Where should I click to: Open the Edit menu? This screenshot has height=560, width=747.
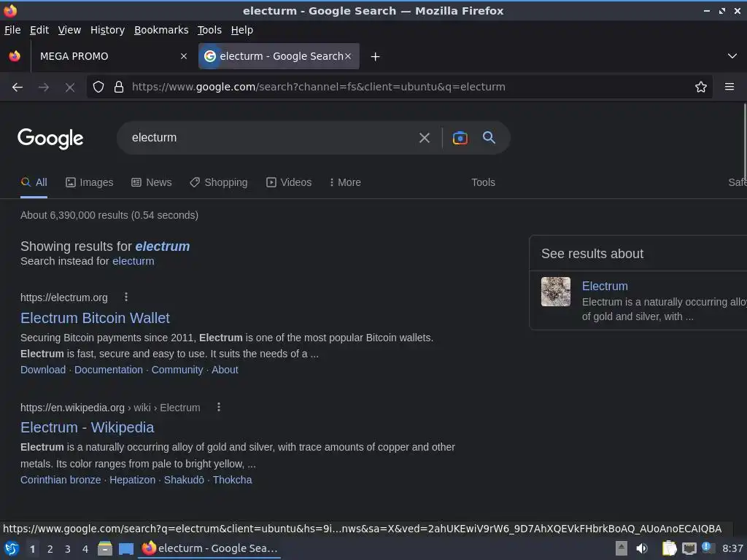coord(39,30)
